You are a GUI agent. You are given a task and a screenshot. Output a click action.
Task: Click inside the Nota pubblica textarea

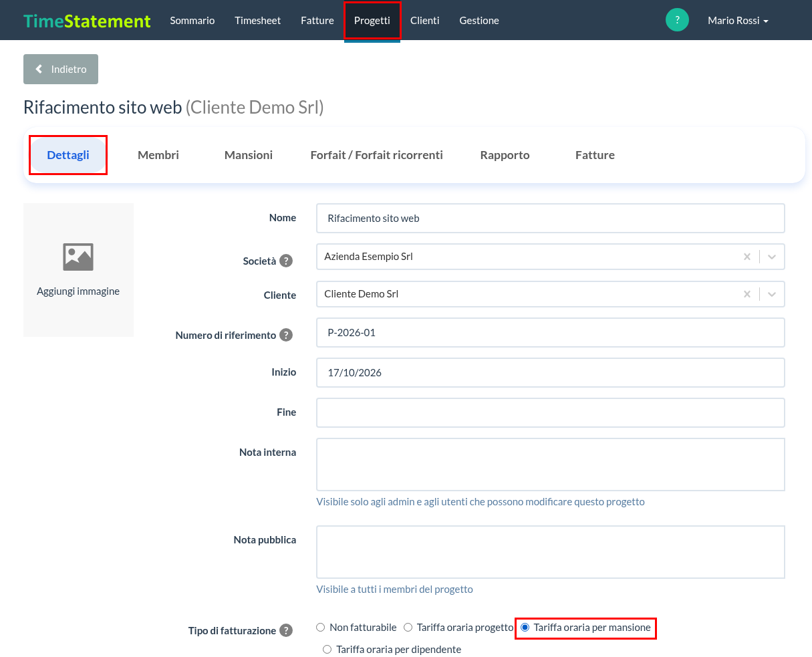(x=551, y=552)
